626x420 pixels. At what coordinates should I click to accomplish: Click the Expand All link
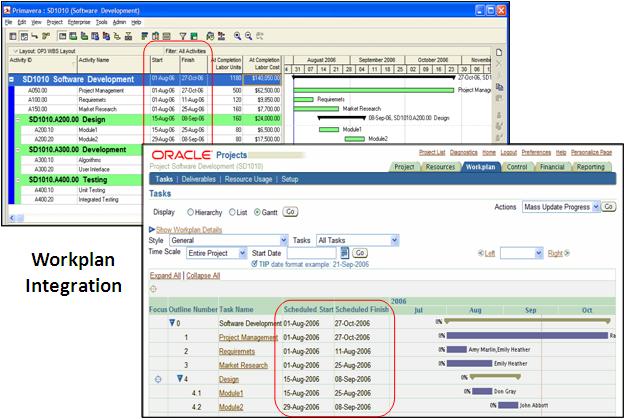pos(165,275)
